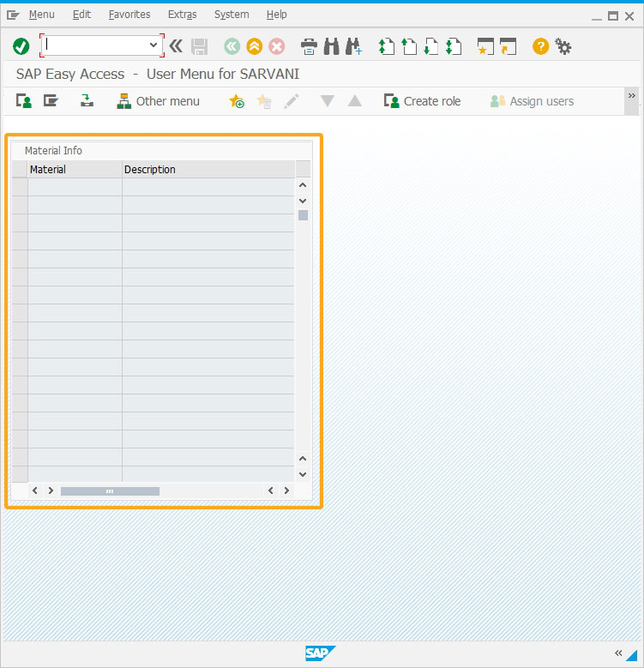Click the left-side scroll-right arrow of the table

point(51,490)
